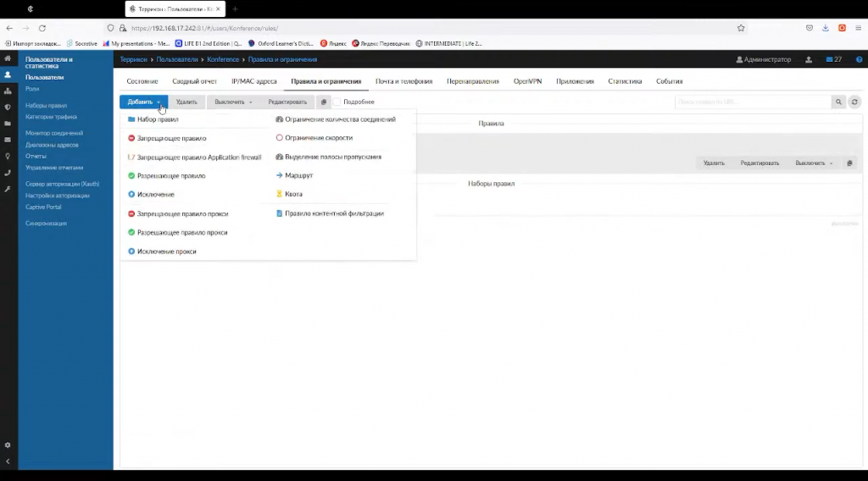The image size is (868, 481).
Task: Expand the Выключить dropdown in the top toolbar
Action: 233,102
